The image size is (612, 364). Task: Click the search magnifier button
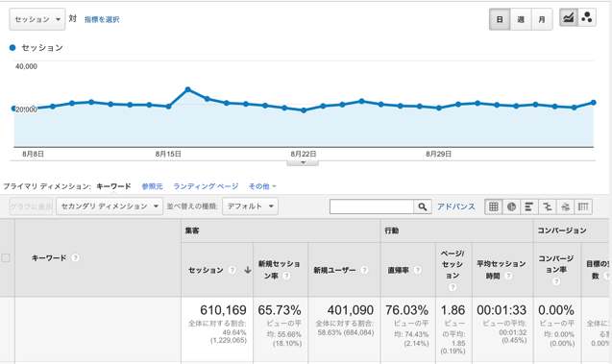[x=423, y=206]
